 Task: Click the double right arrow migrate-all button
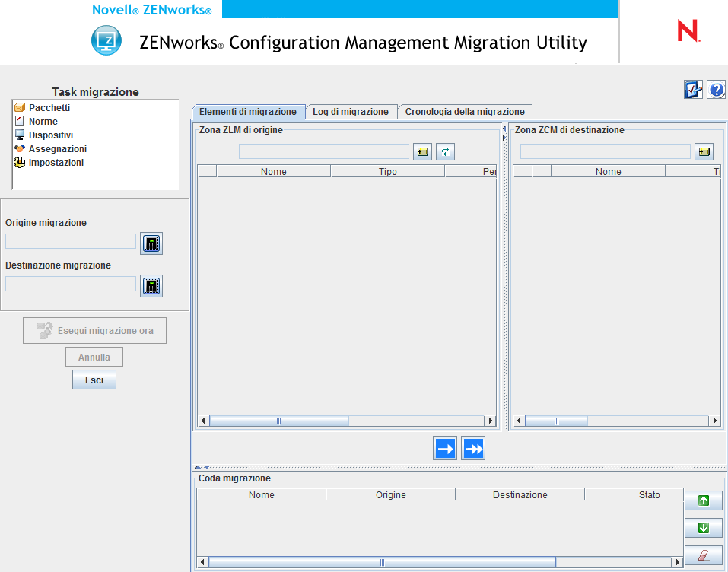coord(473,449)
